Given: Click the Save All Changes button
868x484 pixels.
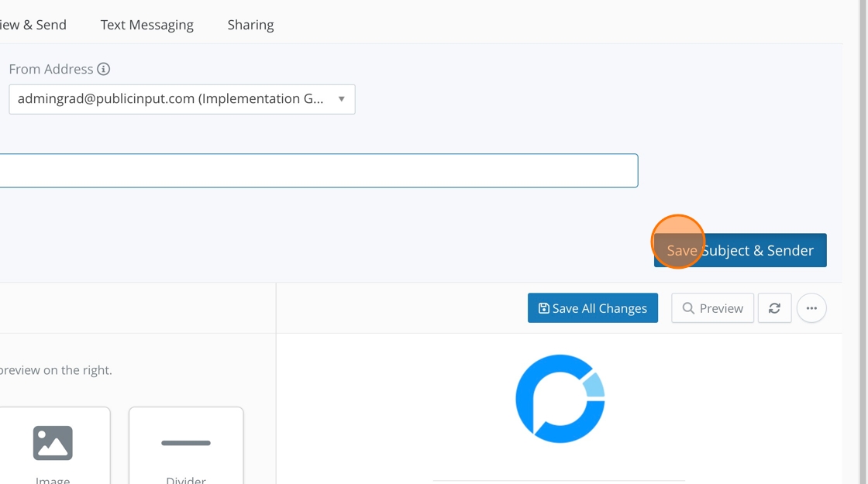Looking at the screenshot, I should point(593,307).
